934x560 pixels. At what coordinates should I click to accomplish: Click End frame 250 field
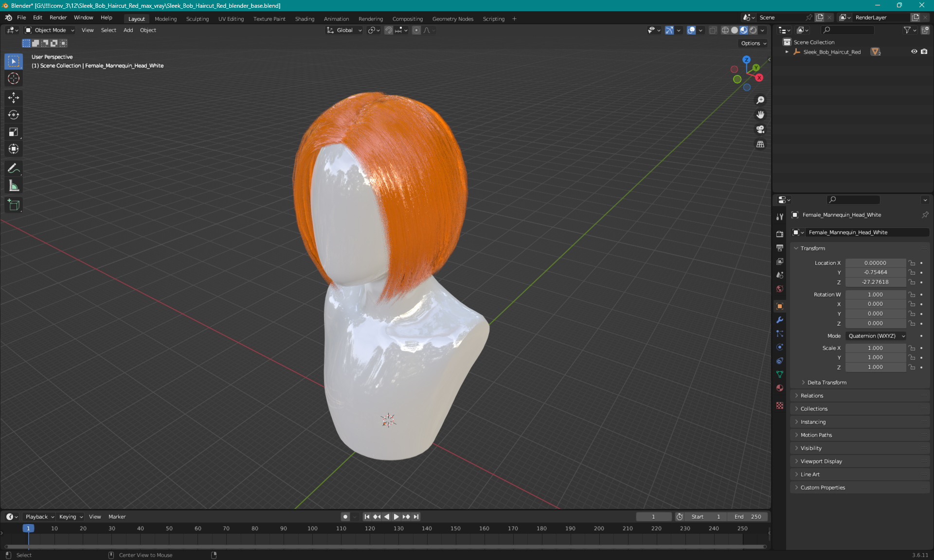tap(748, 517)
